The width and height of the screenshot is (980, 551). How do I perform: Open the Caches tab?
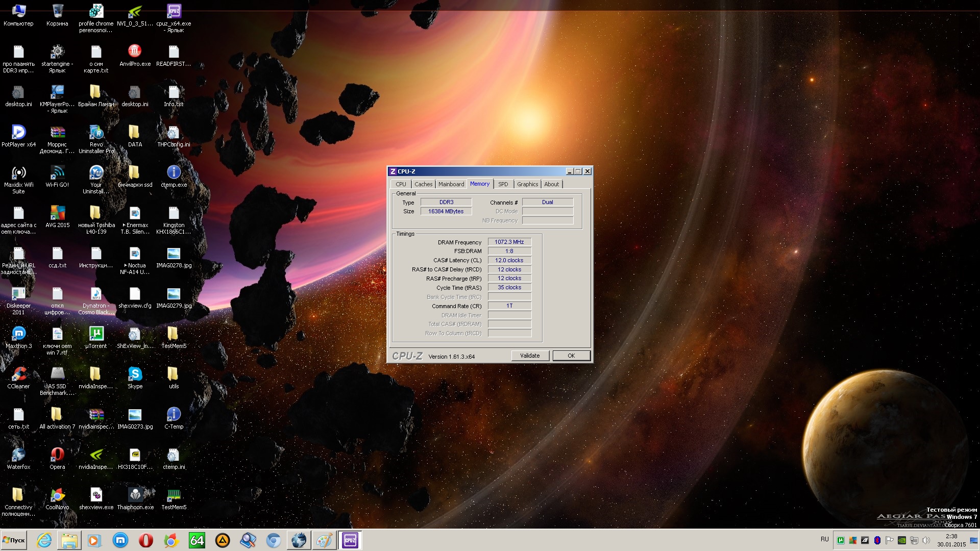click(x=423, y=184)
